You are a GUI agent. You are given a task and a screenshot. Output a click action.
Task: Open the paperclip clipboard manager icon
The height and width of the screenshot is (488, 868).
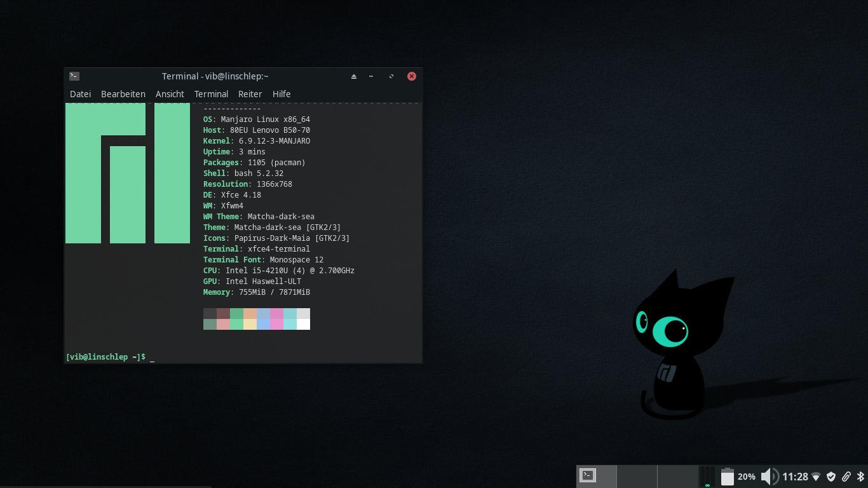coord(846,477)
